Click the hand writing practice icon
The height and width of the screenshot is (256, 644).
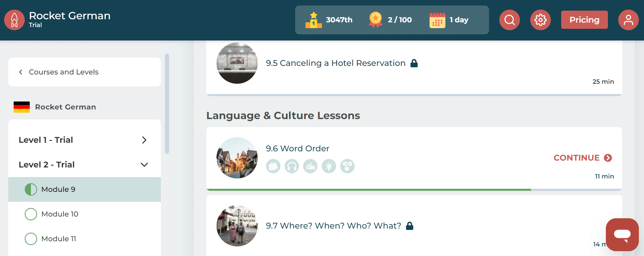(x=310, y=166)
